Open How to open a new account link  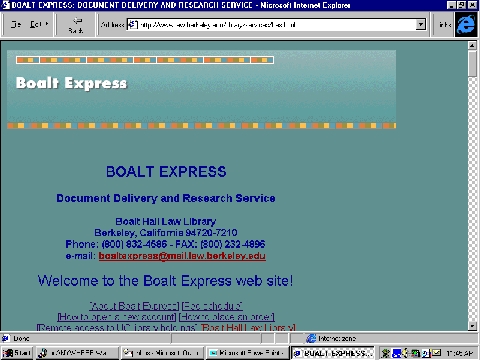pyautogui.click(x=117, y=317)
